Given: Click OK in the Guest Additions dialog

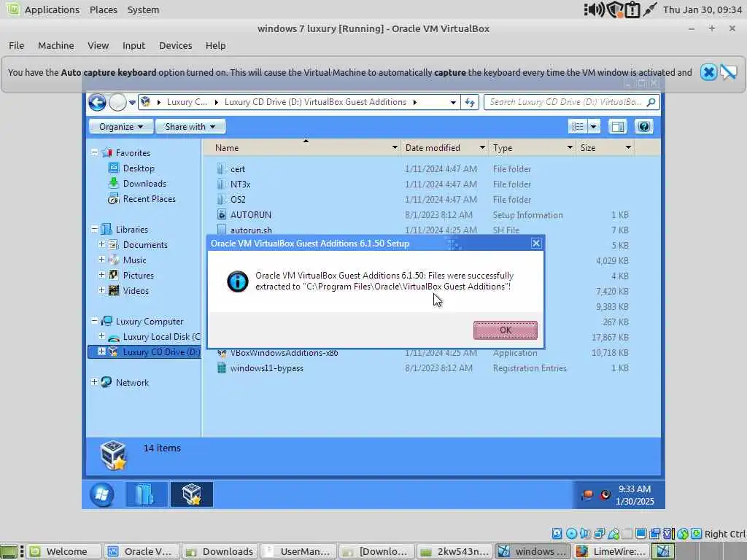Looking at the screenshot, I should click(x=506, y=330).
